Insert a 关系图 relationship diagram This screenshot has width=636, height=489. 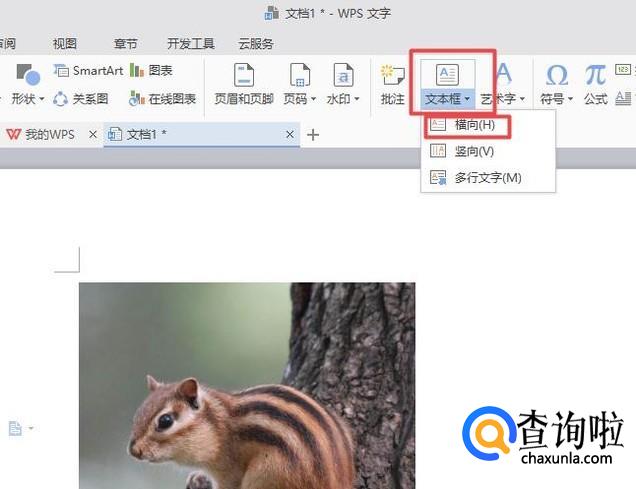click(81, 99)
